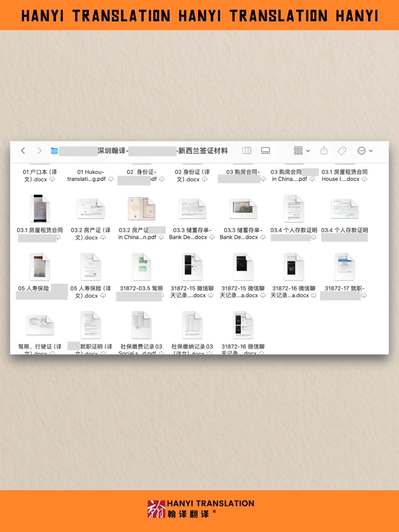
Task: Select thumbnail of 就职证明 (译文) file
Action: click(91, 325)
